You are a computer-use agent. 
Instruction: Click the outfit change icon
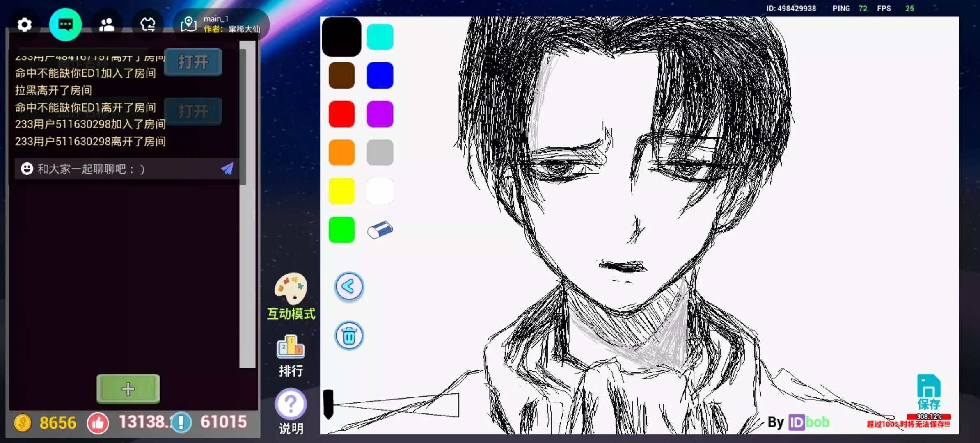(148, 25)
